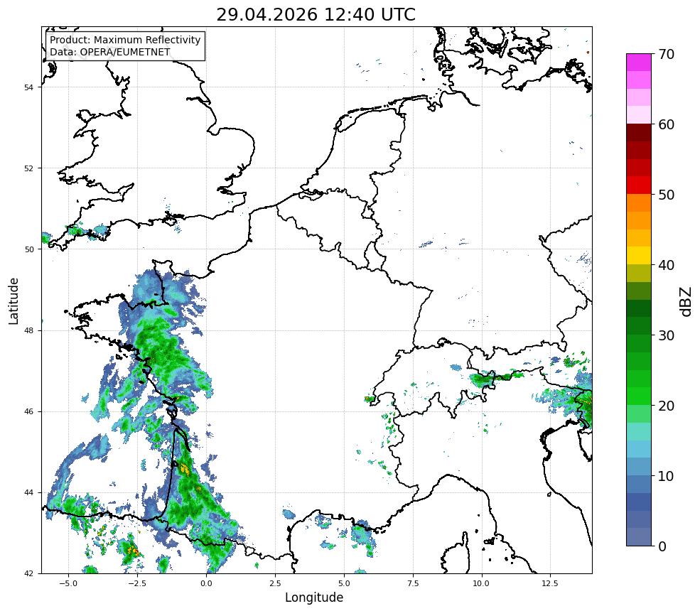The height and width of the screenshot is (611, 700).
Task: Click the pale pink 60 dBZ colorbar band
Action: coord(639,115)
